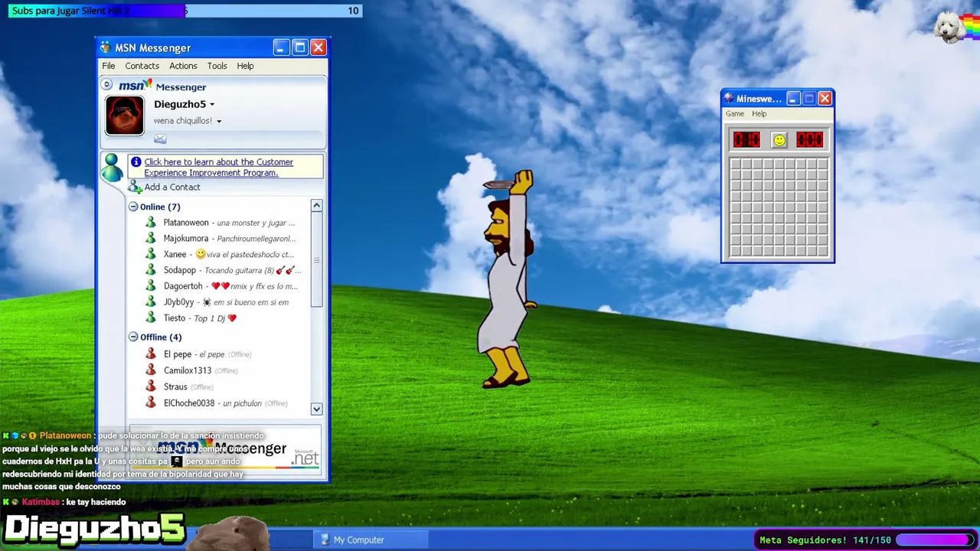Viewport: 980px width, 551px height.
Task: Open the Minesweeper Game menu
Action: point(735,113)
